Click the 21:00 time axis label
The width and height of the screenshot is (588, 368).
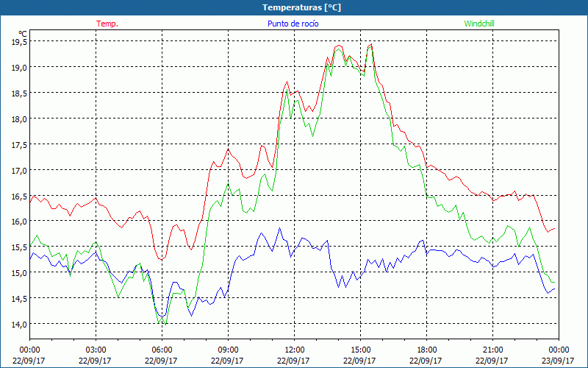[x=492, y=350]
